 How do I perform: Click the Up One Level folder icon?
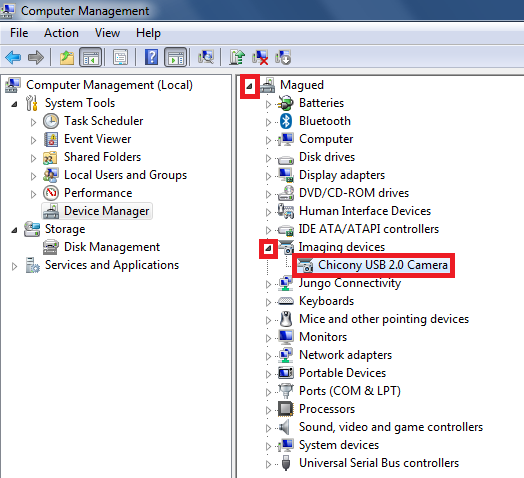(x=67, y=57)
